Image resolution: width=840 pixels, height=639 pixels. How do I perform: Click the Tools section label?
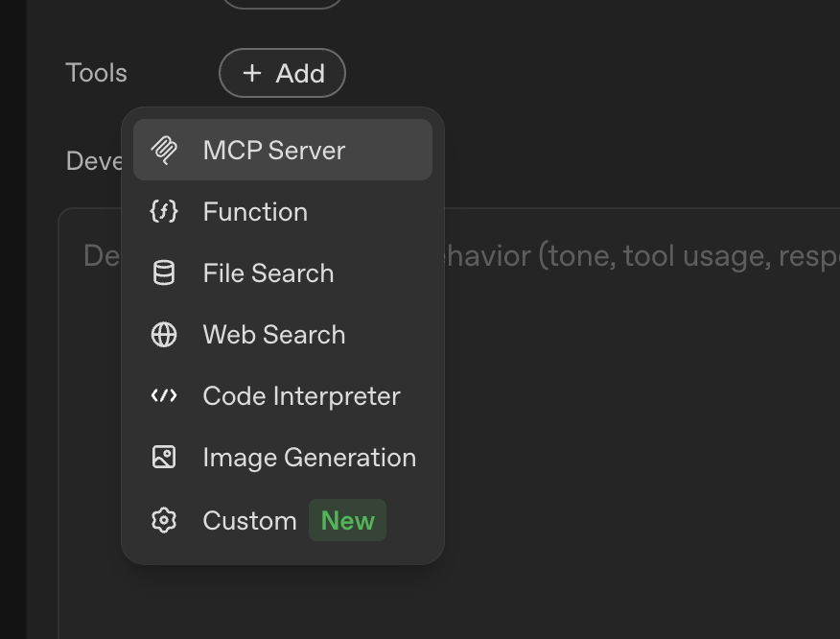coord(96,73)
